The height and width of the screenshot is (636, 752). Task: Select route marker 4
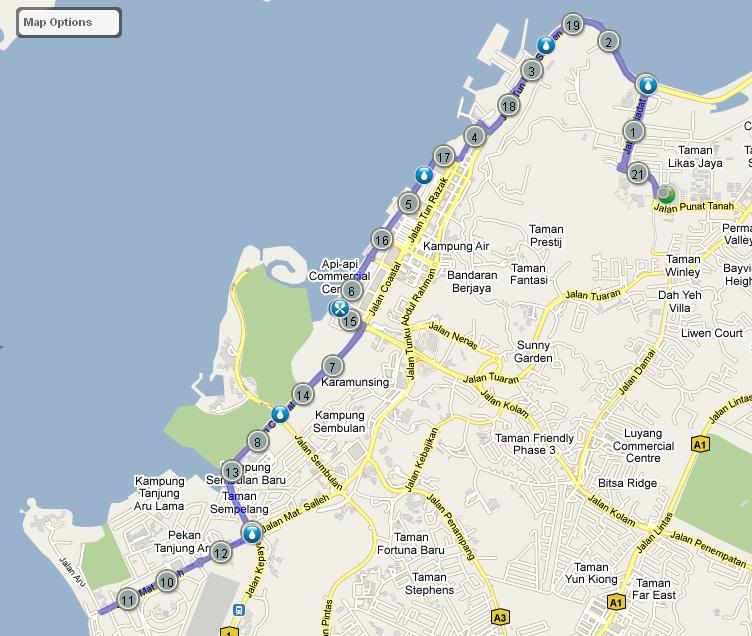pyautogui.click(x=475, y=137)
